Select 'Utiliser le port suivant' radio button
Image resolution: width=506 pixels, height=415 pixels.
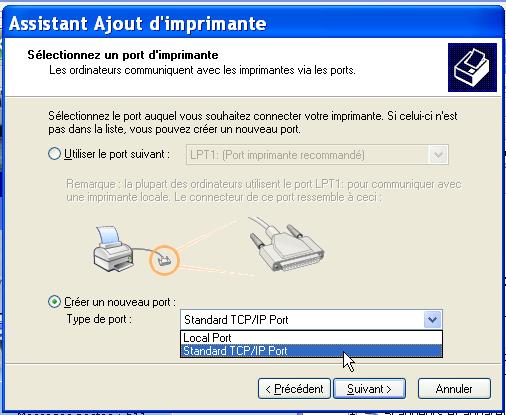click(x=54, y=154)
